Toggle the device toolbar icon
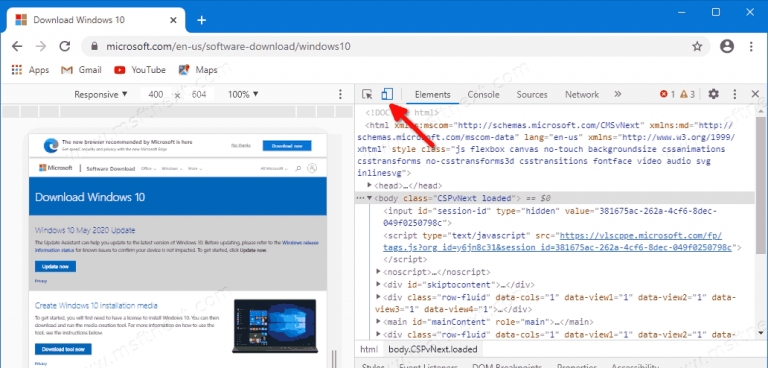Screen dimensions: 768x368 tap(387, 94)
